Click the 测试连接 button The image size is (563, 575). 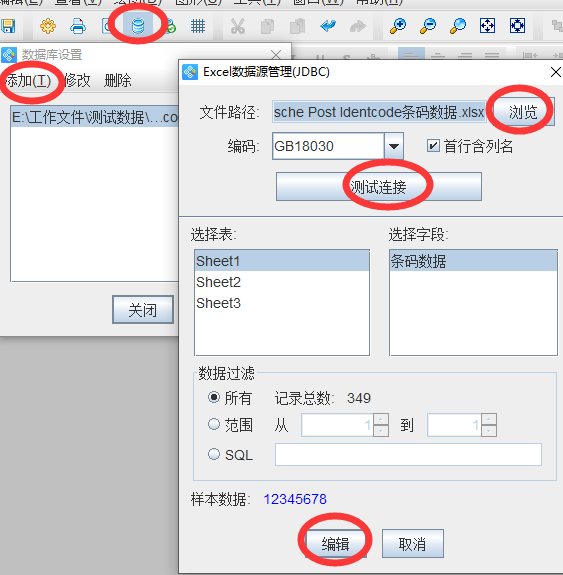point(379,187)
